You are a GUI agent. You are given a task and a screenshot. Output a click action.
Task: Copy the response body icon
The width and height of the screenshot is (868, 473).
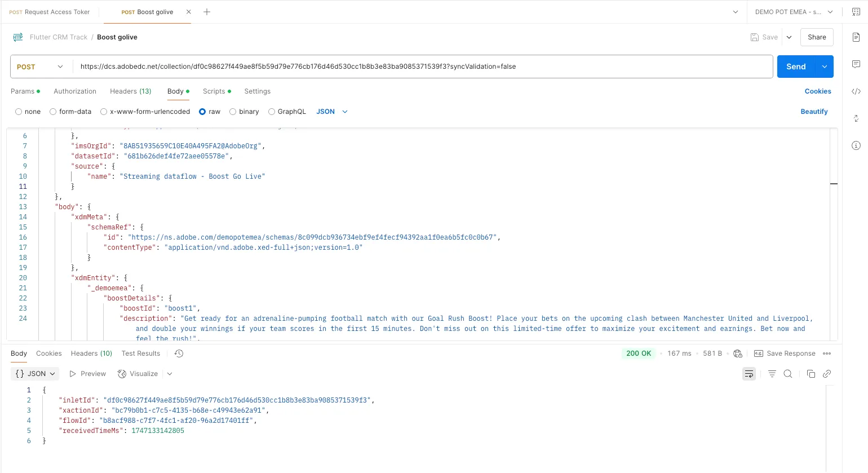coord(811,374)
